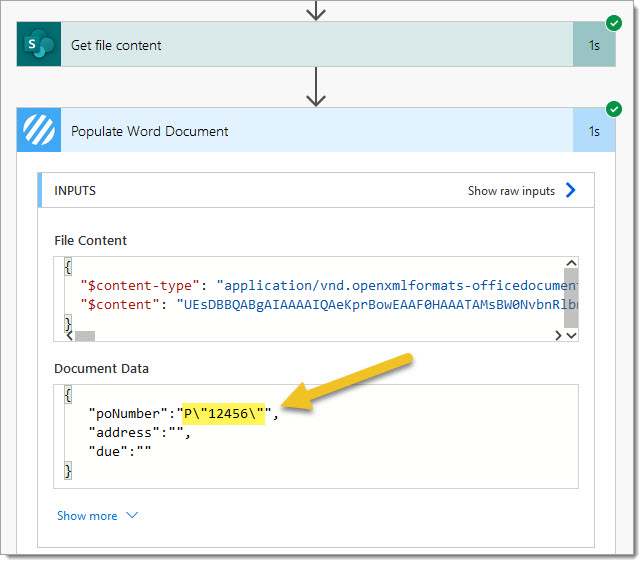This screenshot has height=565, width=644.
Task: Click File Content scroll down arrow
Action: (571, 335)
